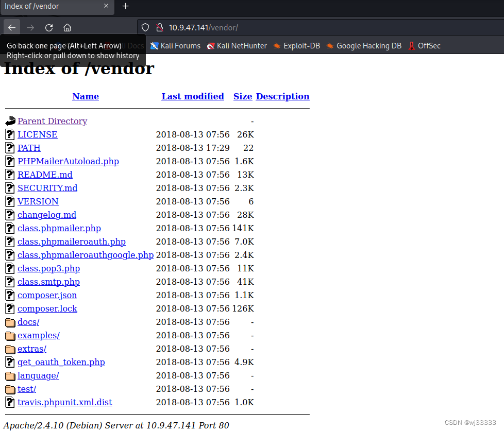Open composer.lock file link
Image resolution: width=504 pixels, height=431 pixels.
[47, 308]
